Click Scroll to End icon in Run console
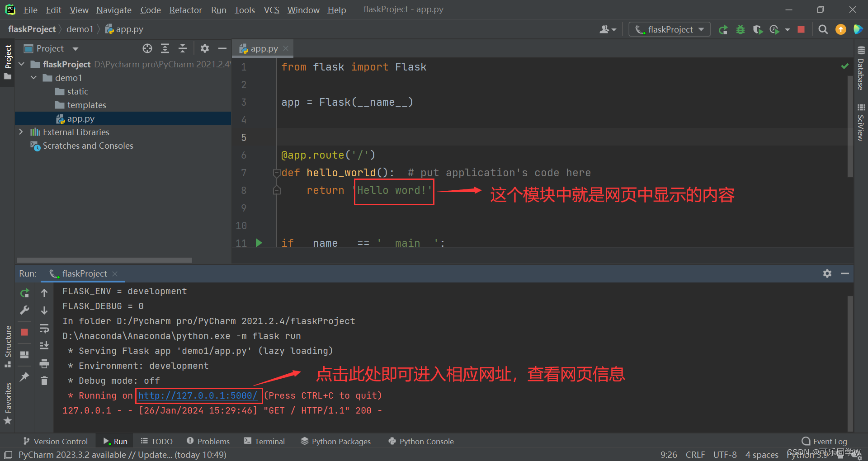The image size is (868, 461). pos(44,346)
